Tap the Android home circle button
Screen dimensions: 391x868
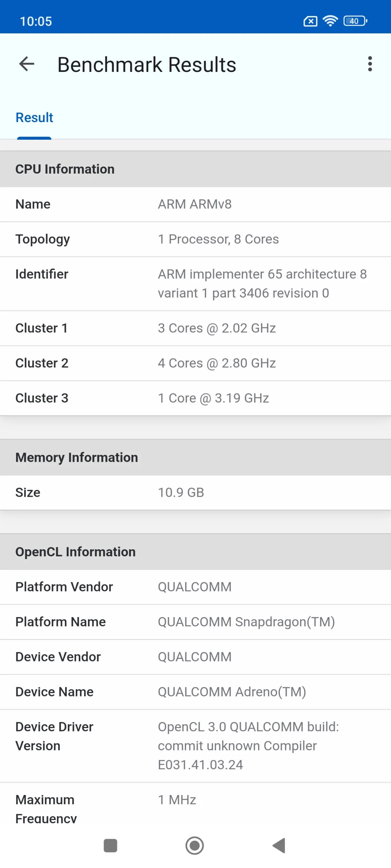(195, 846)
